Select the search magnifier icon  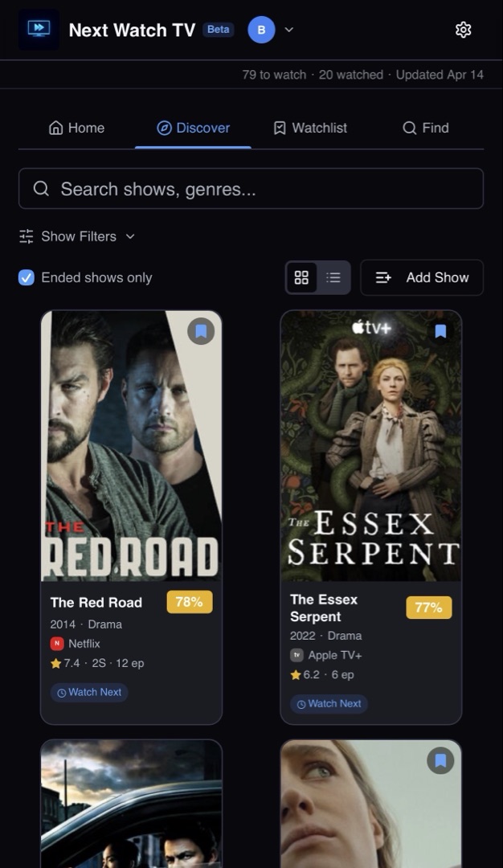click(41, 188)
